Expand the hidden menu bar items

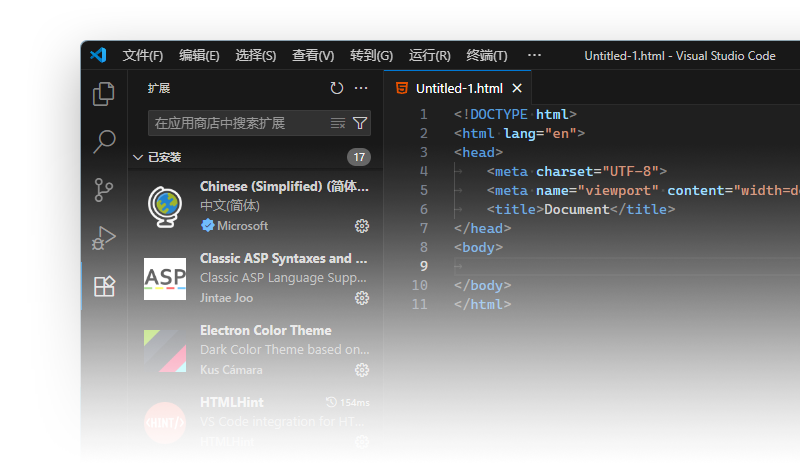[x=534, y=56]
